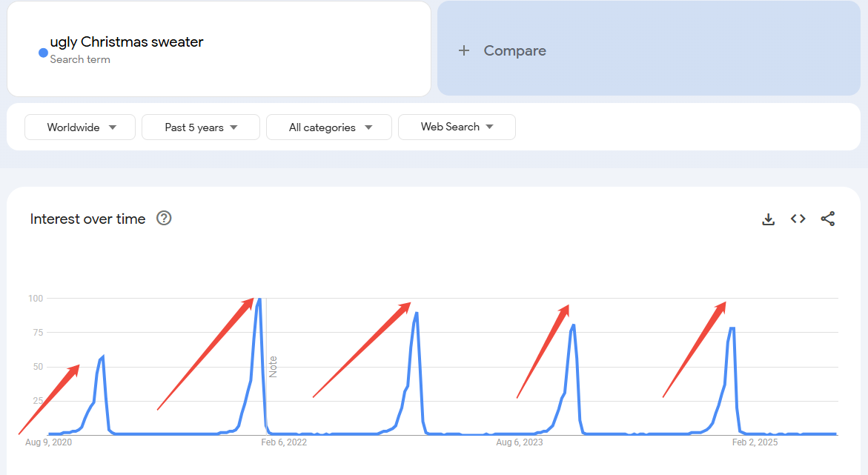Open the Past 5 years time range selector
The height and width of the screenshot is (475, 868).
click(200, 127)
